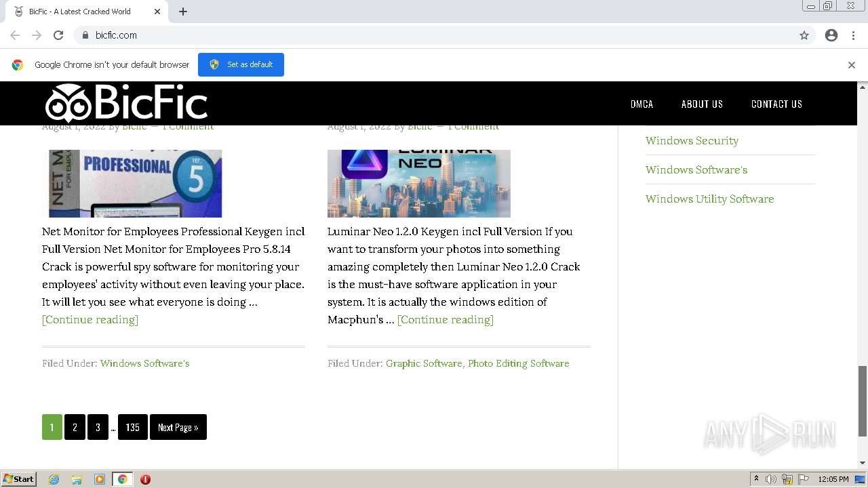This screenshot has width=868, height=488.
Task: Click Set as default button
Action: [x=241, y=64]
